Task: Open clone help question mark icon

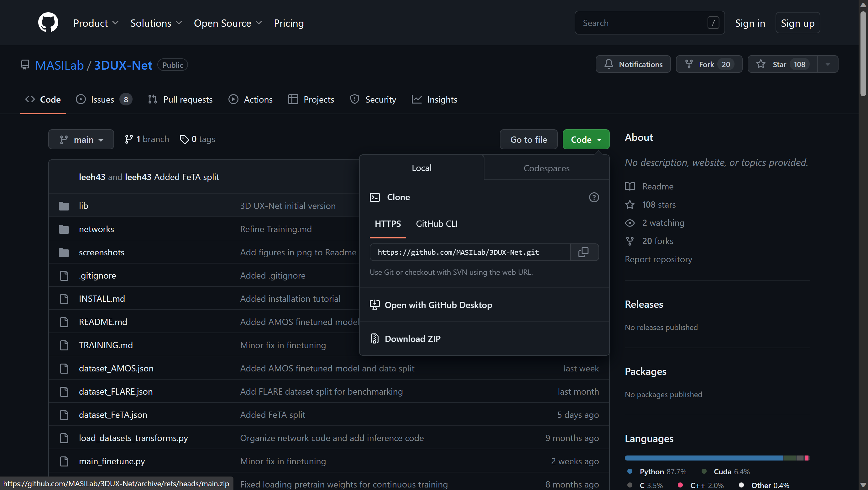Action: pyautogui.click(x=594, y=197)
